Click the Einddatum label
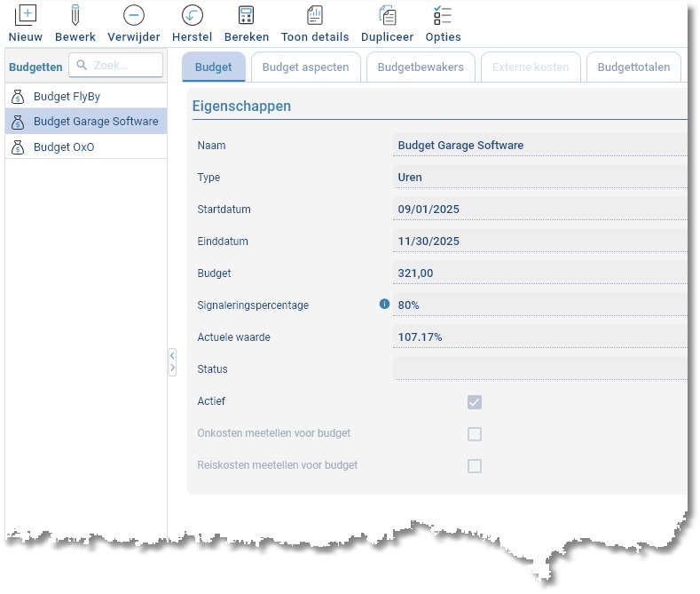 [x=223, y=242]
